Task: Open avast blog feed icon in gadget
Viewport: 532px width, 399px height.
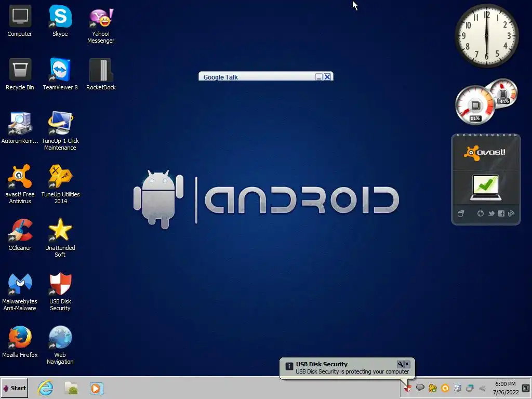Action: 511,214
